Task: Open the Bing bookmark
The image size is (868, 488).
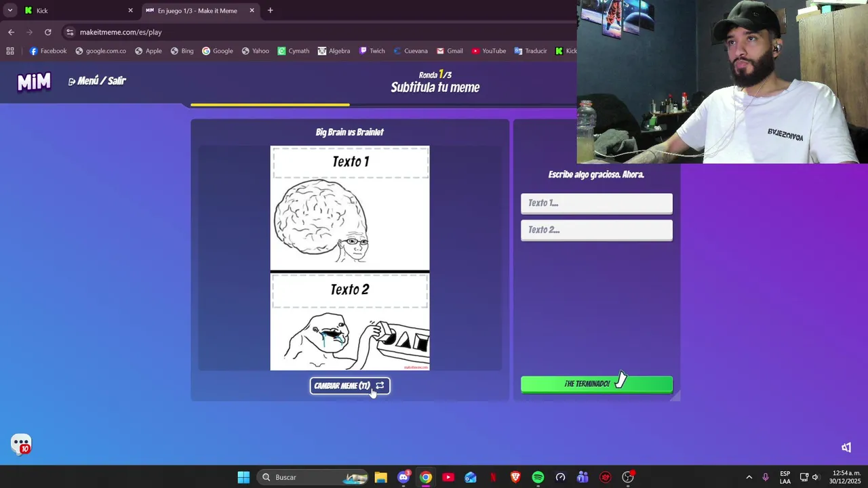Action: [x=182, y=51]
